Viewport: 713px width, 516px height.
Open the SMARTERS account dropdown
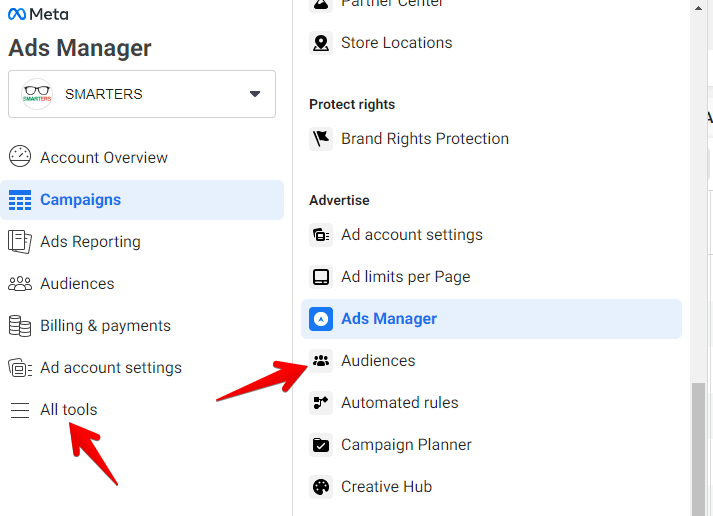point(142,94)
